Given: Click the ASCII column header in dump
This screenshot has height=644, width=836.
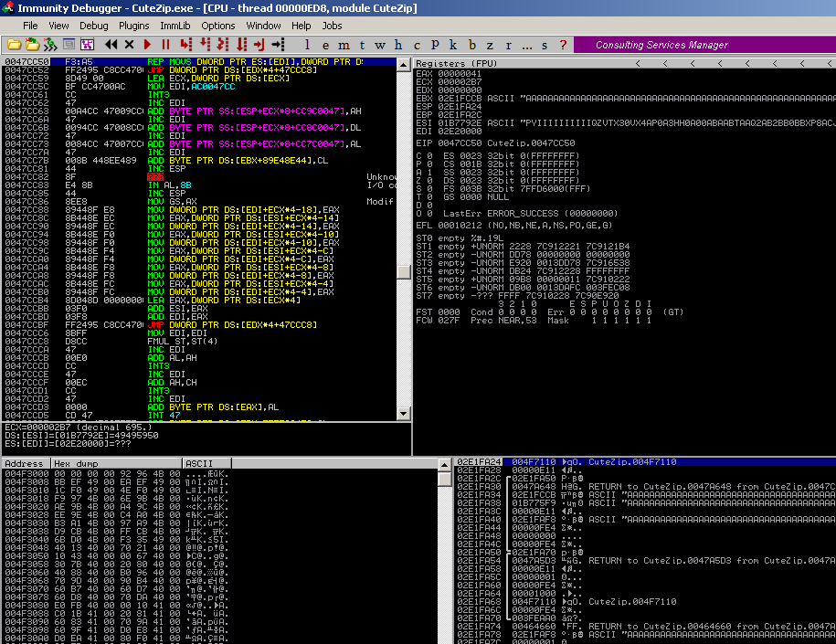Looking at the screenshot, I should [206, 463].
